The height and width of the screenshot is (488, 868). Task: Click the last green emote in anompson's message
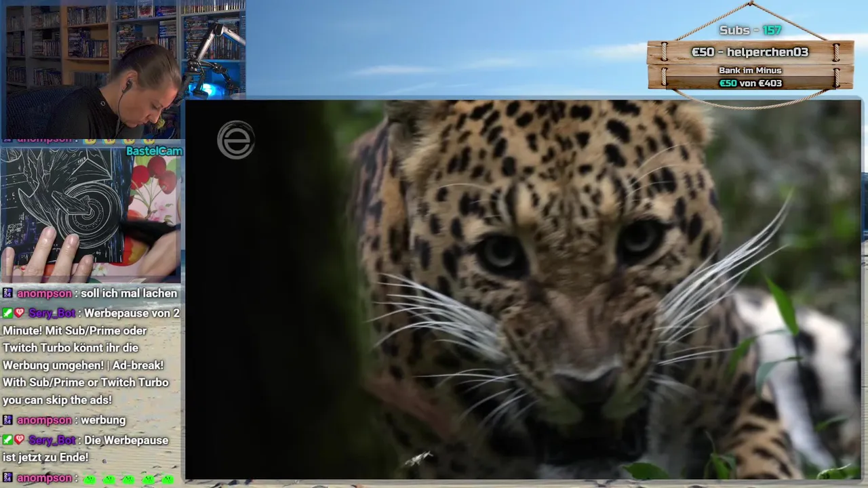(x=167, y=479)
